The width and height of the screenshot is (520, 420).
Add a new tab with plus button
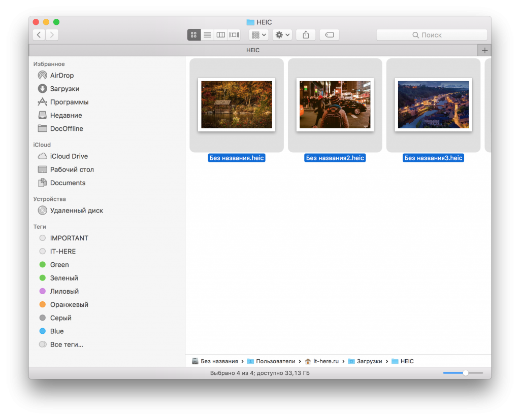[484, 51]
